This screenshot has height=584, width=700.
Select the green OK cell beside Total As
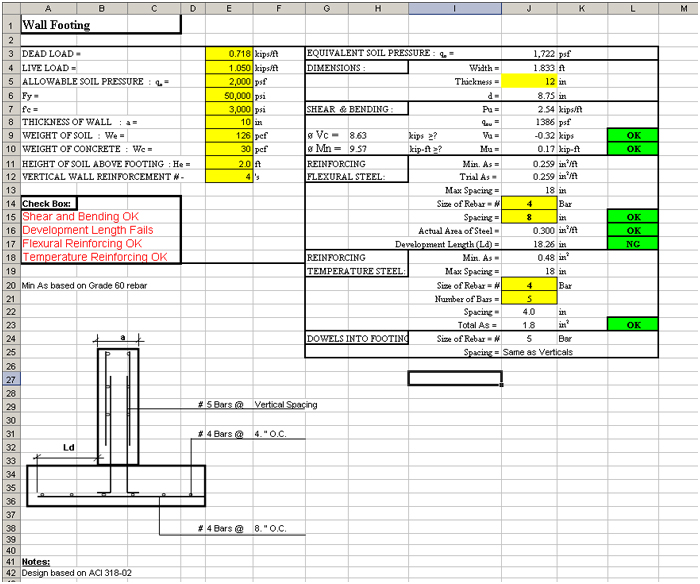[x=634, y=325]
